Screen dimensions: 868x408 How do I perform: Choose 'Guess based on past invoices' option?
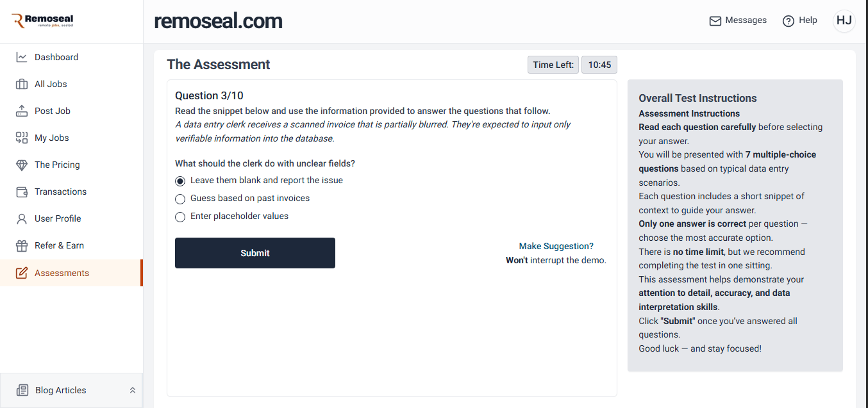point(180,199)
